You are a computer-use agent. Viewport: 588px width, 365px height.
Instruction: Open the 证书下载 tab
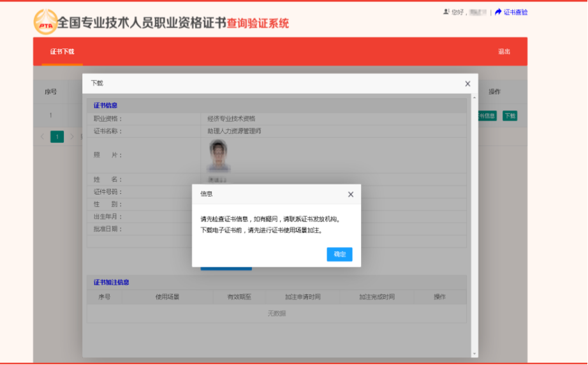coord(62,52)
